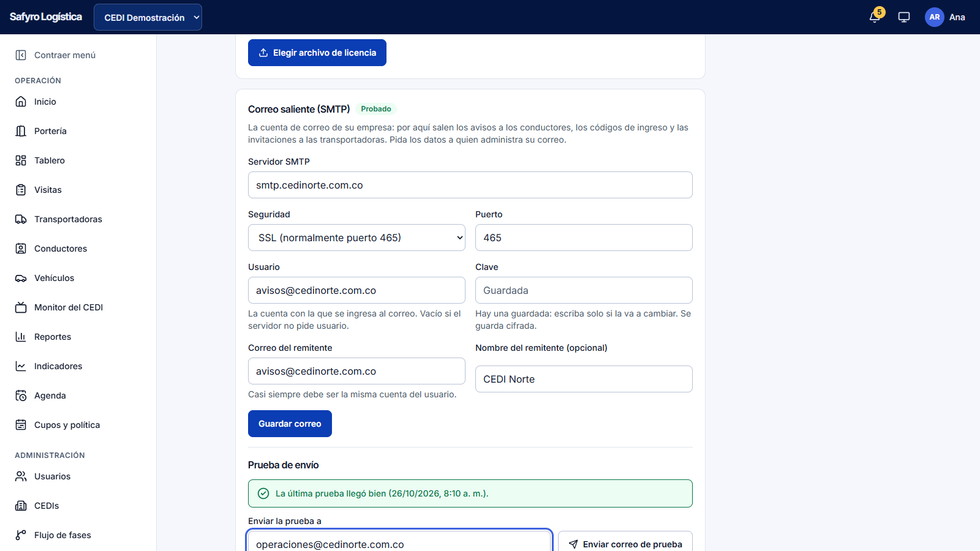Click the screen monitor icon in header
Screen dimensions: 980x551
[x=904, y=17]
